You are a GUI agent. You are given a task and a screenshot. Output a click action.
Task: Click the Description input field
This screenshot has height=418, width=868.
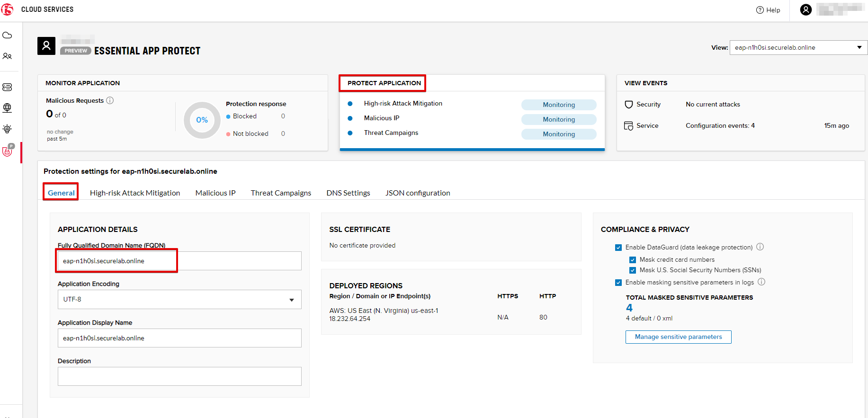coord(179,376)
